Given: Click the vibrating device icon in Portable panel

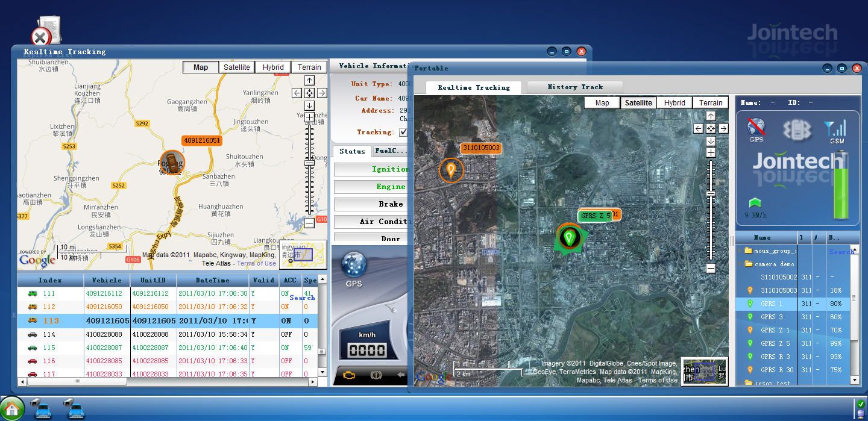Looking at the screenshot, I should (x=797, y=129).
